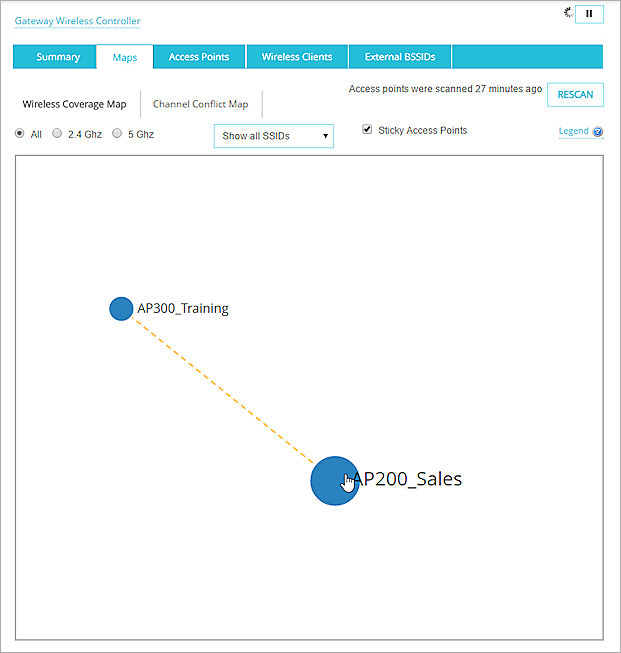Viewport: 621px width, 653px height.
Task: Toggle the Sticky Access Points checkbox
Action: pos(367,130)
